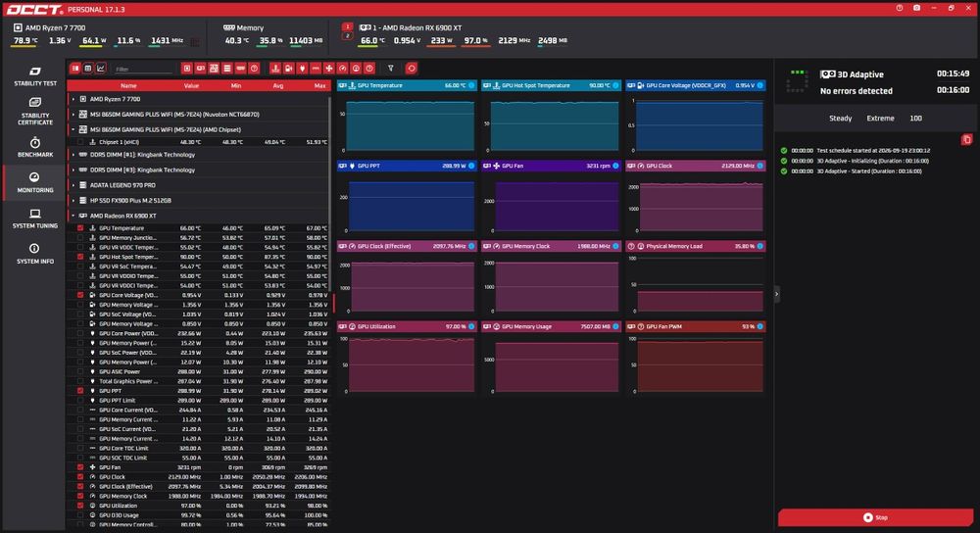Click the GPU Hot Spot Temperature graph

point(551,117)
